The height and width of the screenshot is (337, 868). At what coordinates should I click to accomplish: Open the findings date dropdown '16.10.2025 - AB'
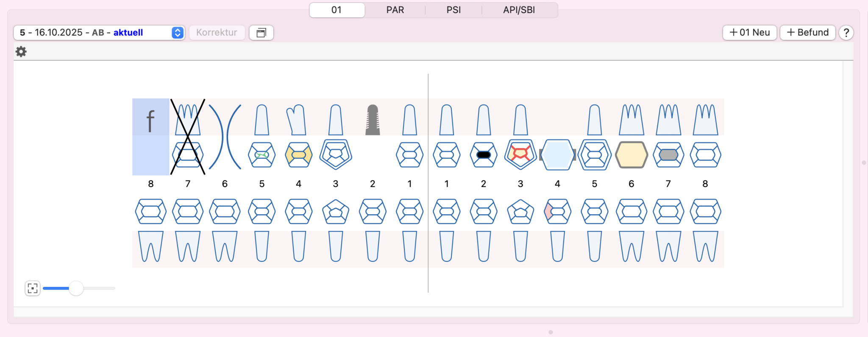[x=99, y=33]
